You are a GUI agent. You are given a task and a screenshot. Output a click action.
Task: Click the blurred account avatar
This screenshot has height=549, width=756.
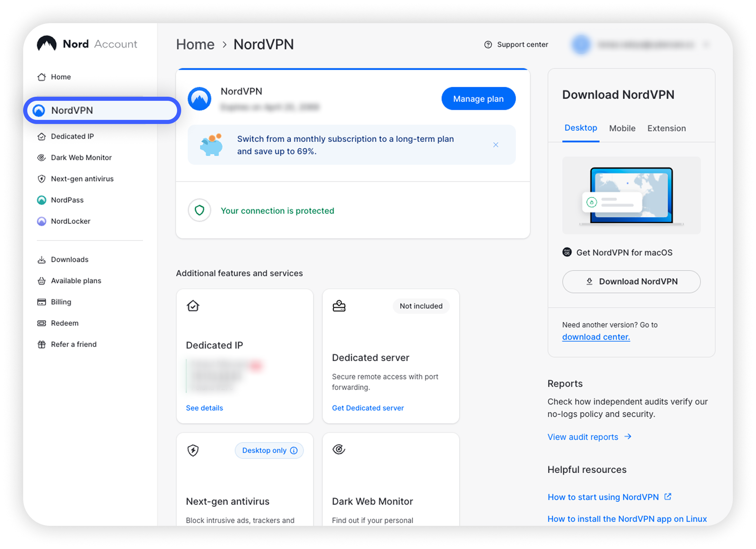(x=581, y=45)
